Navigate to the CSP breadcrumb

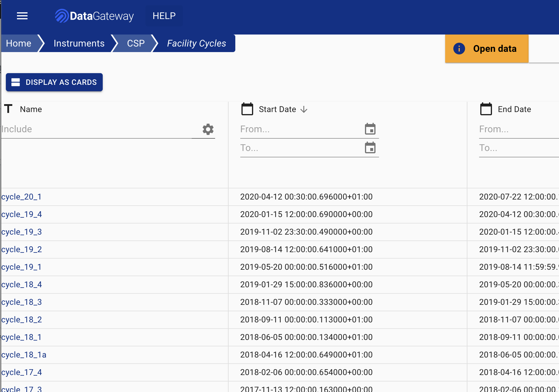pos(136,43)
